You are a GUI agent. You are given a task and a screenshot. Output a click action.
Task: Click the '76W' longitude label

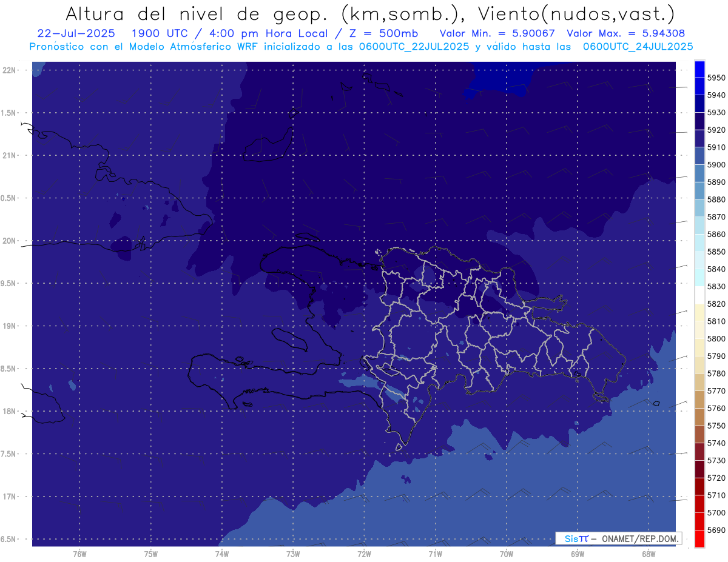(x=79, y=554)
